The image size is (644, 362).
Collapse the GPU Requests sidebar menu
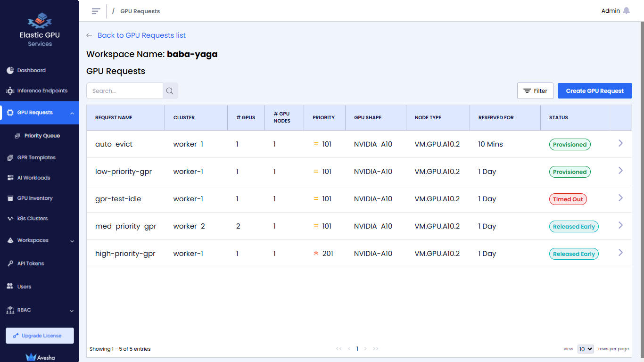point(72,113)
